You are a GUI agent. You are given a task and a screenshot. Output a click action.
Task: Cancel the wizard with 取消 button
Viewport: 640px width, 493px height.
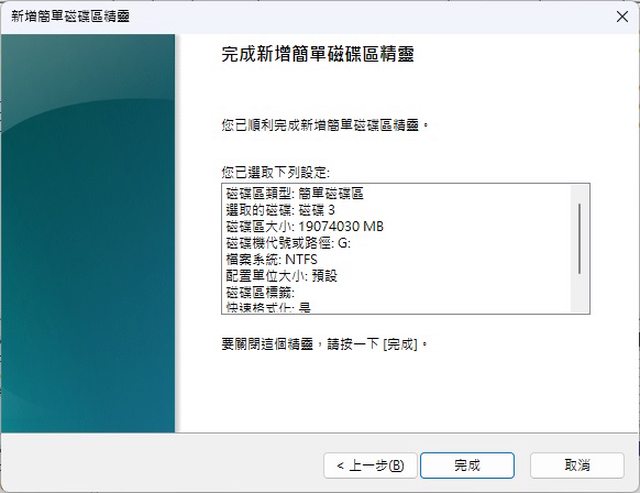click(x=577, y=465)
